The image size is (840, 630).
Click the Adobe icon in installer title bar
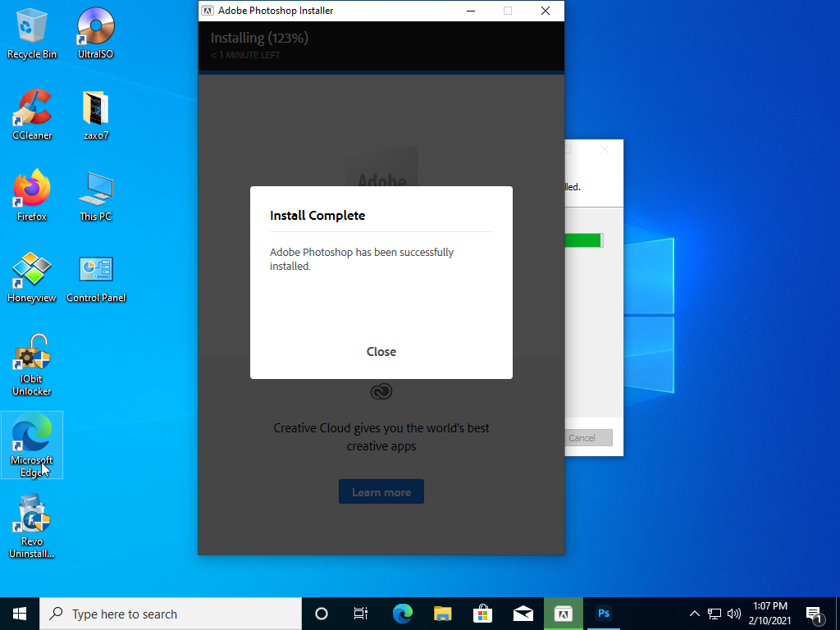pos(208,11)
